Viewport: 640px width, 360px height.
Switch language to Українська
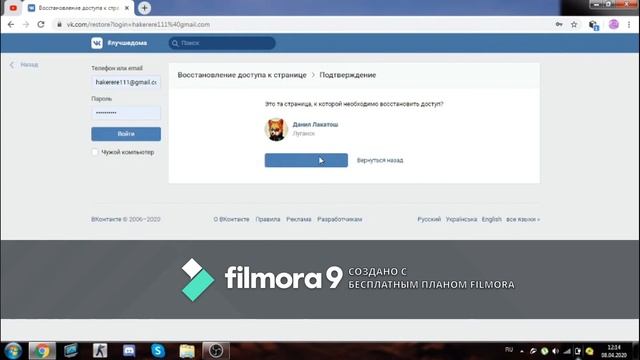coord(461,219)
